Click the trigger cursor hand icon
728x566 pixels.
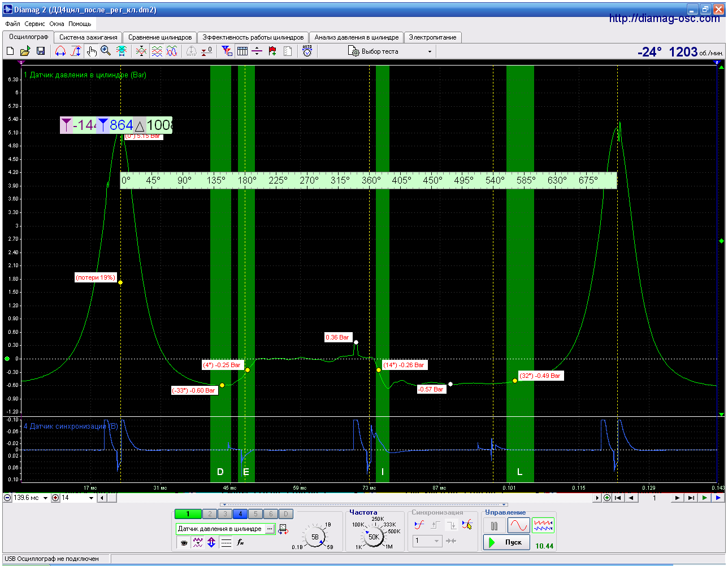pyautogui.click(x=467, y=525)
